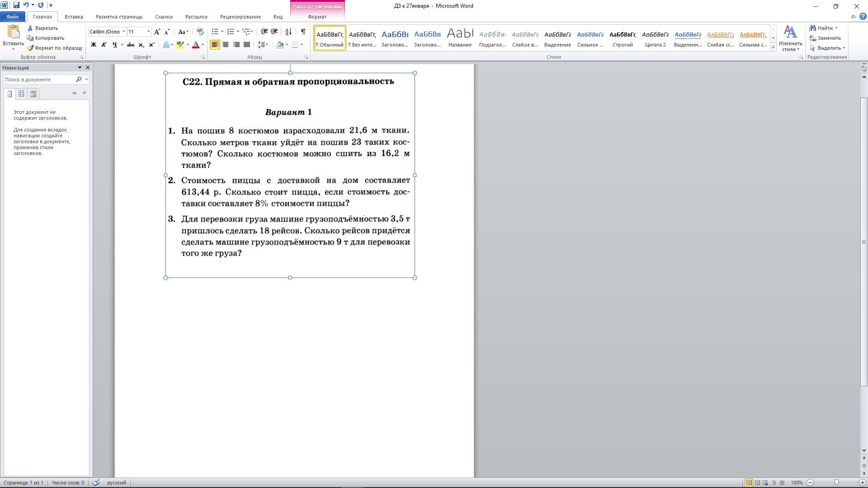Toggle the show paragraph marks icon

tap(303, 32)
